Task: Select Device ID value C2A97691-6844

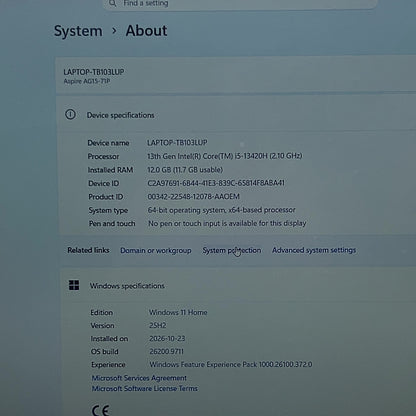Action: point(216,183)
